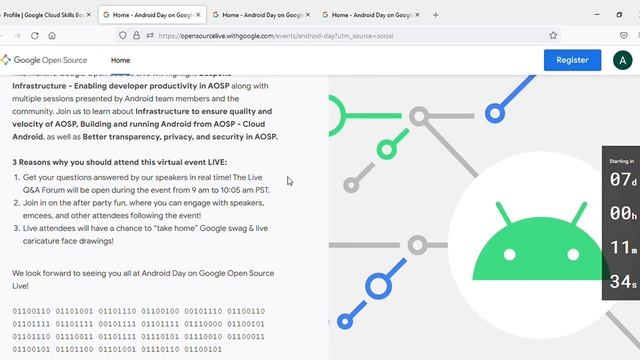This screenshot has height=360, width=640.
Task: View site security via the padlock icon
Action: click(136, 36)
